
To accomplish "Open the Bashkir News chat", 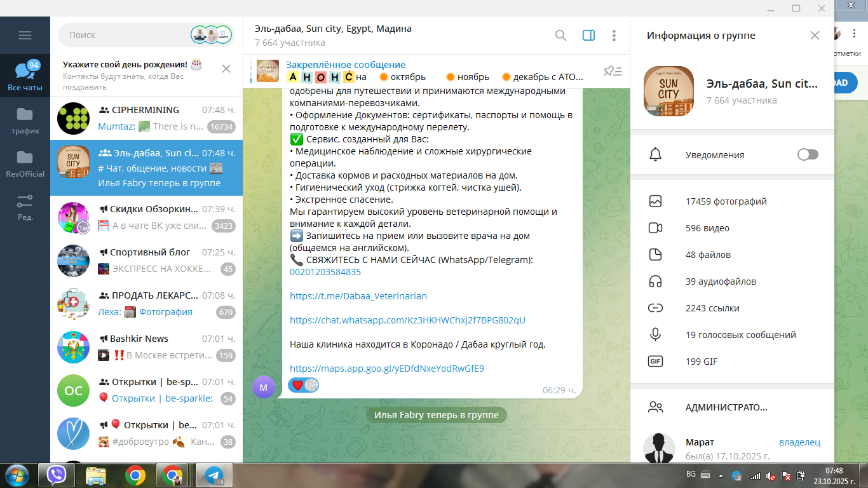I will tap(146, 347).
